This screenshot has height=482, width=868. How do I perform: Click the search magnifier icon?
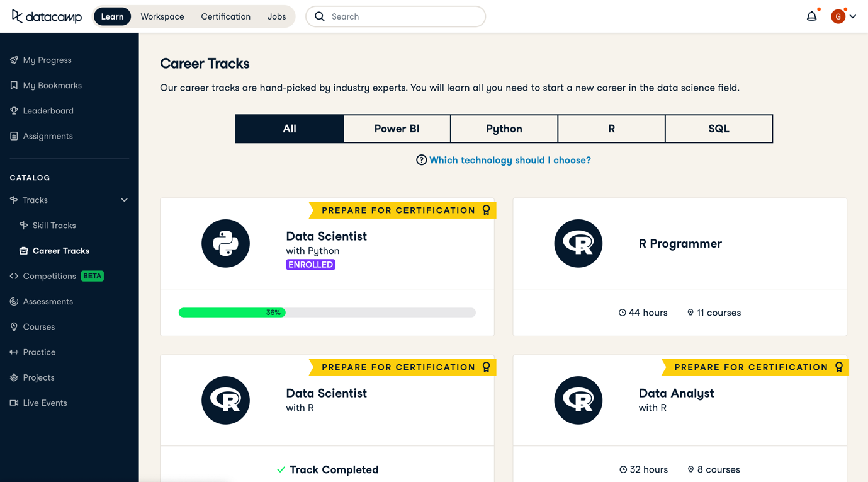320,16
